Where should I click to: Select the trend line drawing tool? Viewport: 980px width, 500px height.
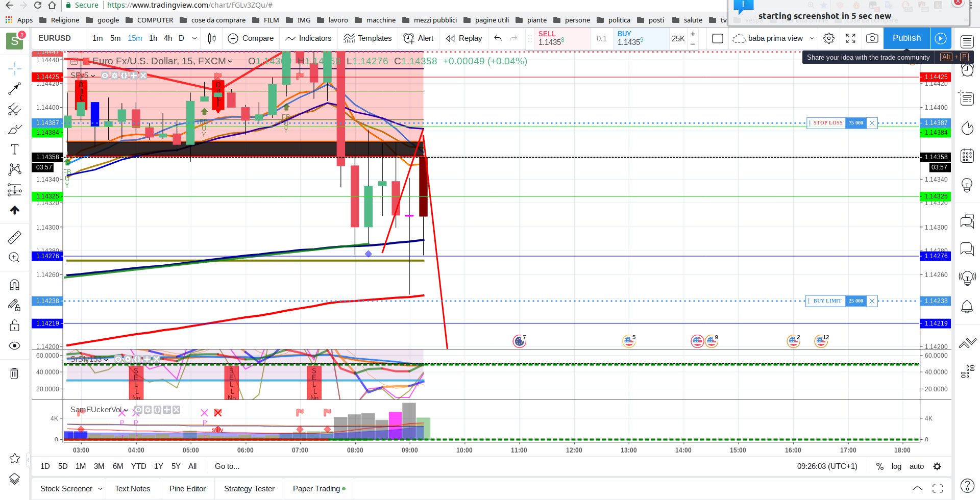[15, 89]
